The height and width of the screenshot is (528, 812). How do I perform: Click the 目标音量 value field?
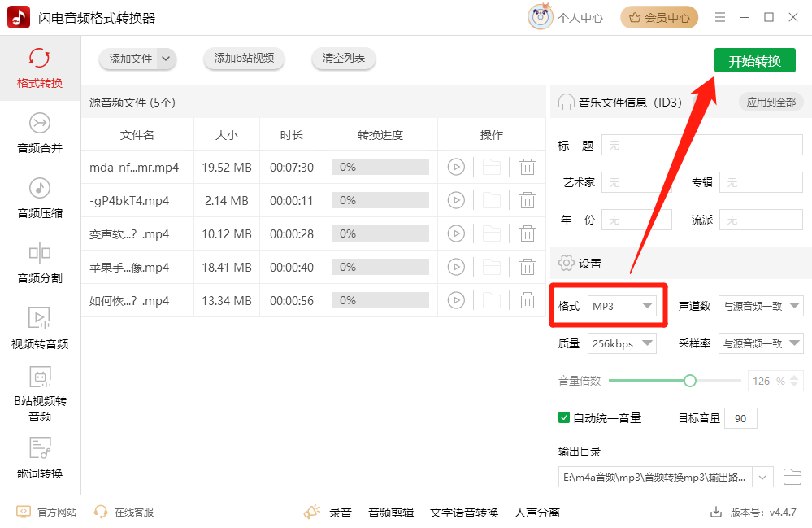pyautogui.click(x=740, y=418)
